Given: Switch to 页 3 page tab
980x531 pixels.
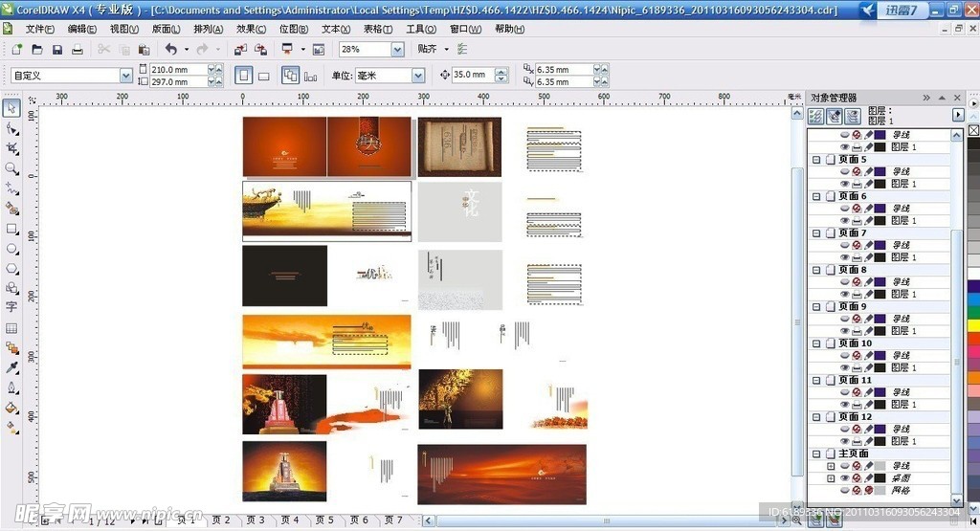Looking at the screenshot, I should point(256,520).
